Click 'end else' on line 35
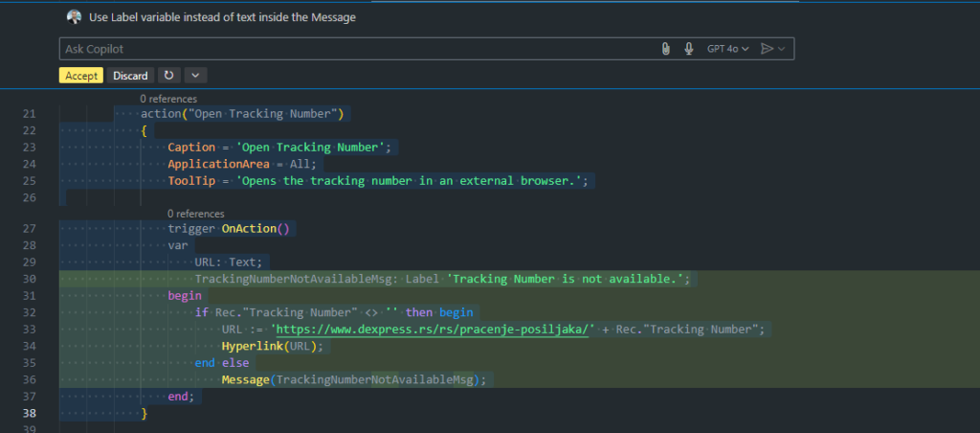The width and height of the screenshot is (980, 433). tap(221, 363)
